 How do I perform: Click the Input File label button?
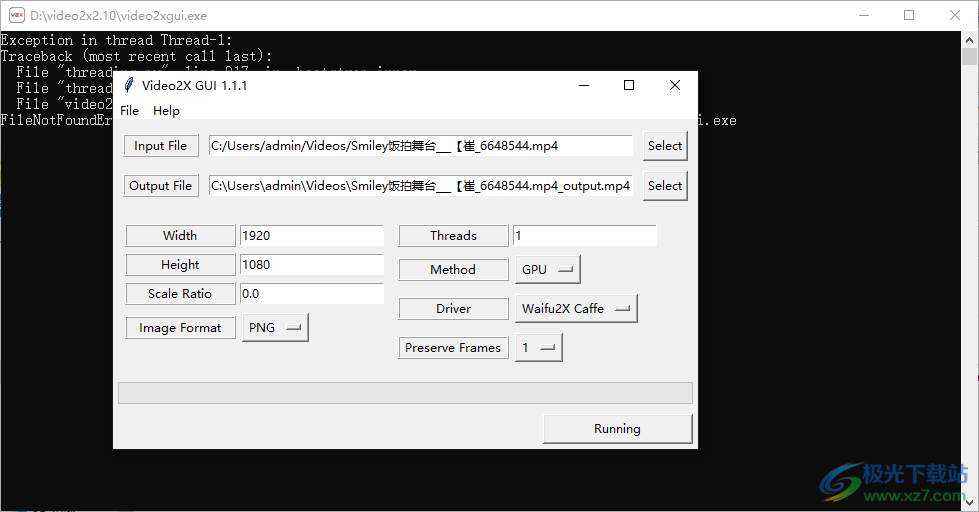click(x=160, y=145)
